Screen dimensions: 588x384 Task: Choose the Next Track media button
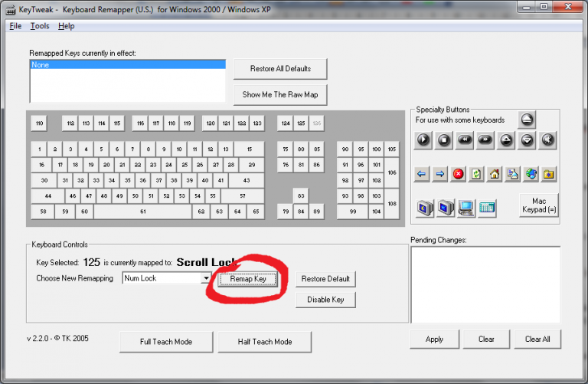click(485, 140)
